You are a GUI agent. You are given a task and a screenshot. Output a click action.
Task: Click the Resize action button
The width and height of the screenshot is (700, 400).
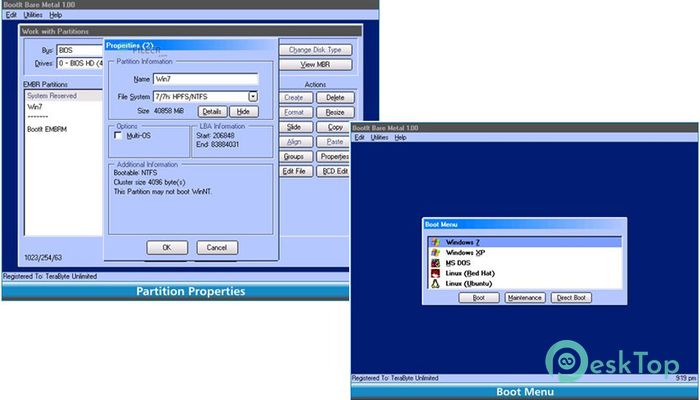(x=335, y=112)
